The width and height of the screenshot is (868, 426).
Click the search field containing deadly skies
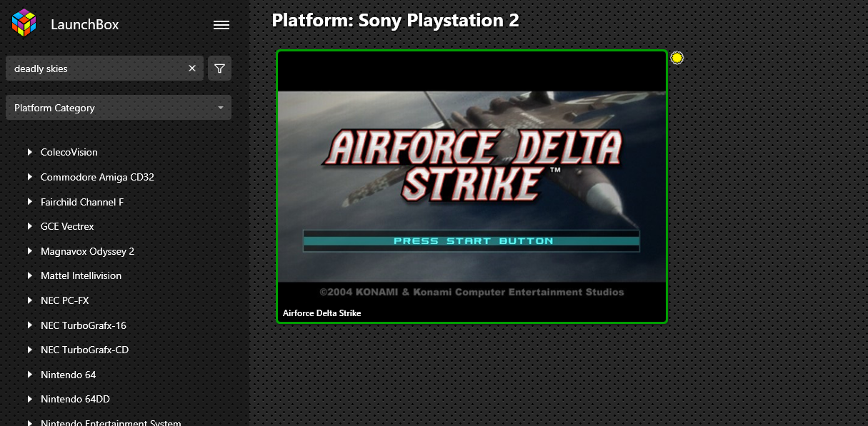click(104, 69)
